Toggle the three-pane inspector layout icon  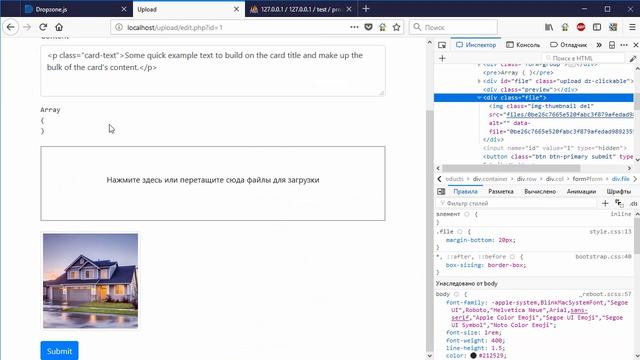pyautogui.click(x=441, y=191)
